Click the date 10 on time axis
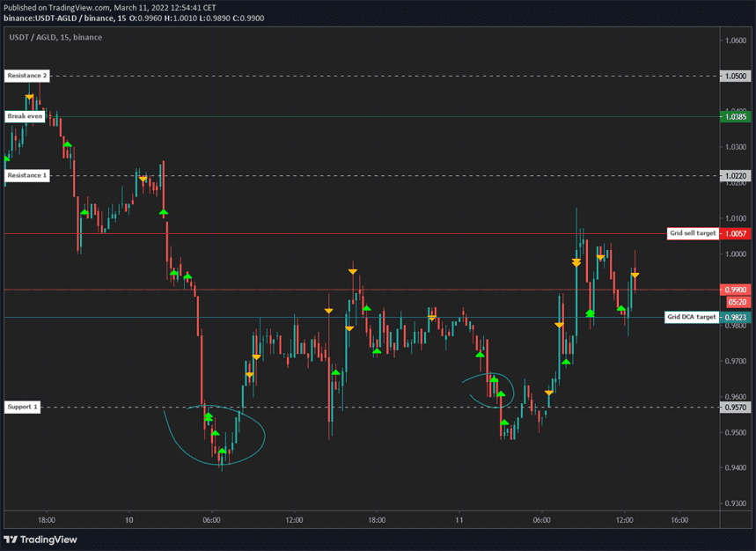 pos(128,520)
